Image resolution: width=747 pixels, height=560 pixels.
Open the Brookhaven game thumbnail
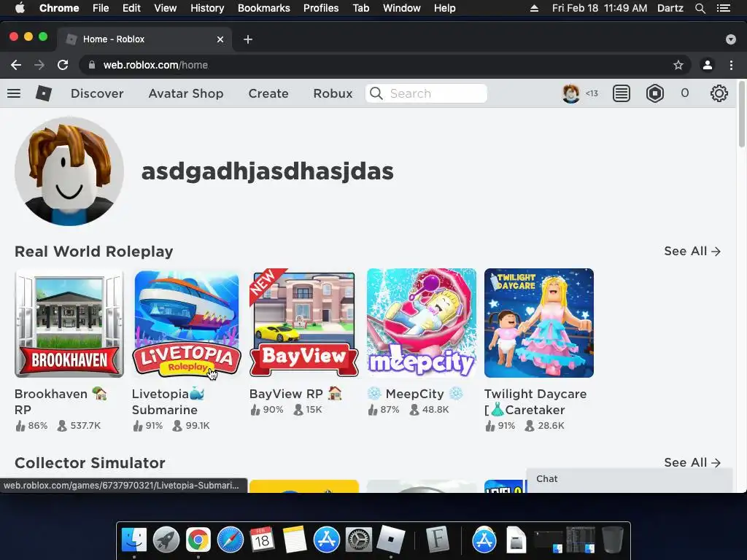(x=69, y=323)
